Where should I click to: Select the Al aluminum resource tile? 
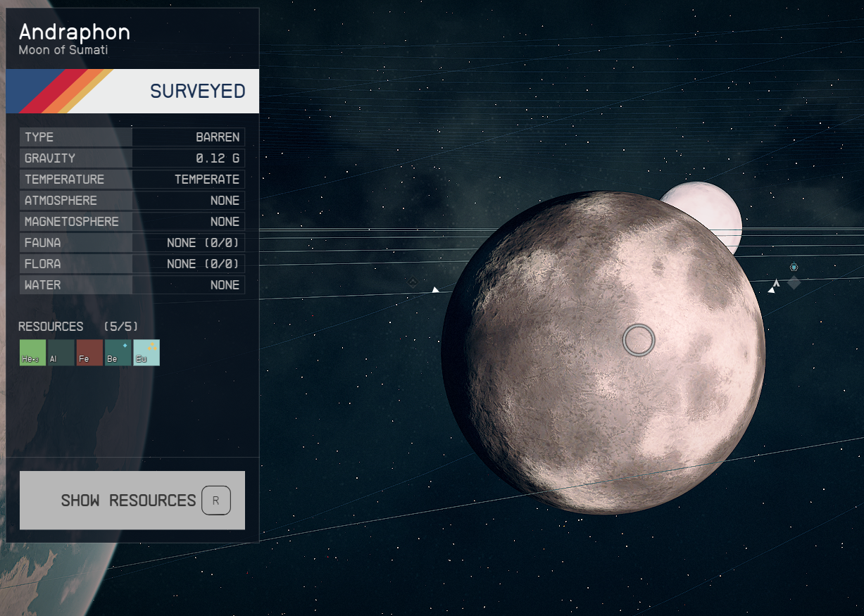[x=61, y=353]
